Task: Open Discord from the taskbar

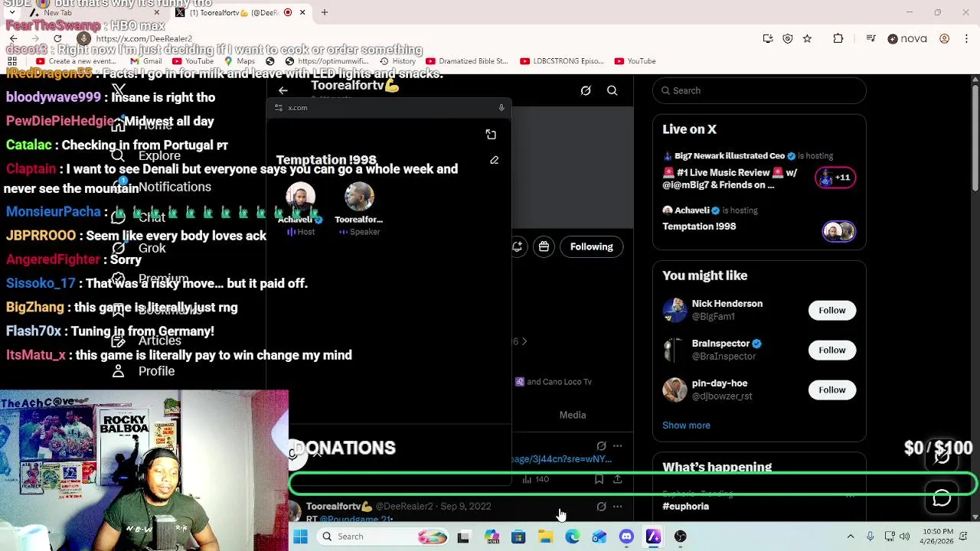Action: pyautogui.click(x=626, y=536)
